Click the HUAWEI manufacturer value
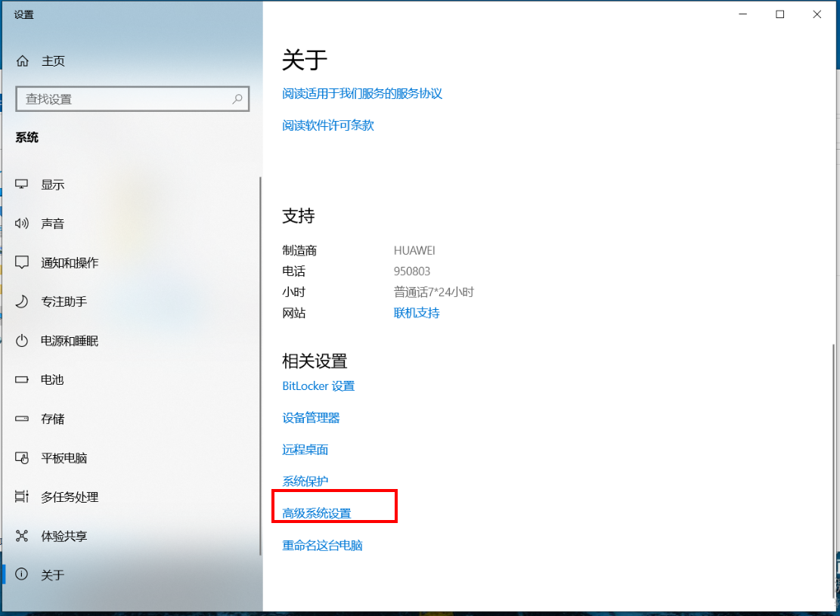Image resolution: width=840 pixels, height=616 pixels. pos(414,251)
